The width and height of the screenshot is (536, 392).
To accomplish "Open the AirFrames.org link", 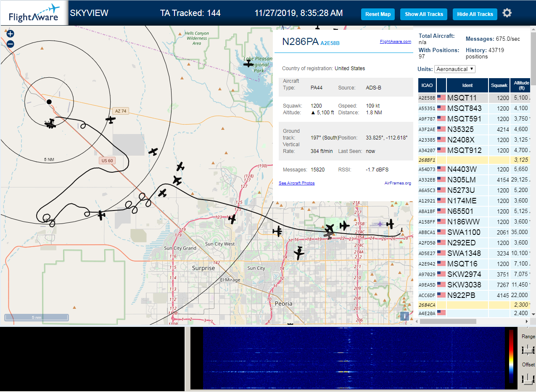I will [x=398, y=183].
